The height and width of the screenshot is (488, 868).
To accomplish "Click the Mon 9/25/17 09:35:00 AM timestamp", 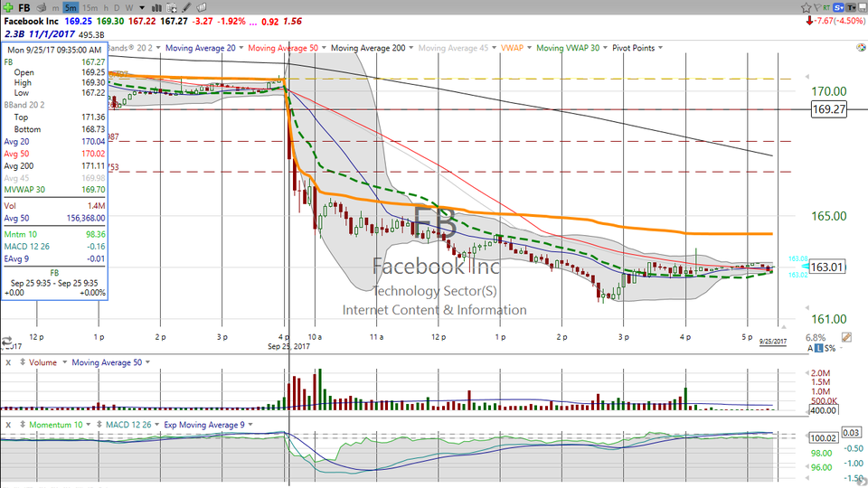I will (x=54, y=50).
